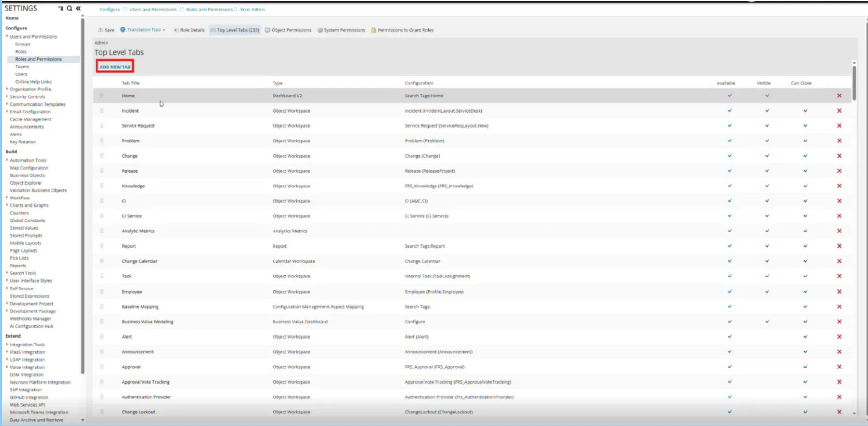Image resolution: width=868 pixels, height=426 pixels.
Task: Delete the Knowledge tab row
Action: (839, 186)
